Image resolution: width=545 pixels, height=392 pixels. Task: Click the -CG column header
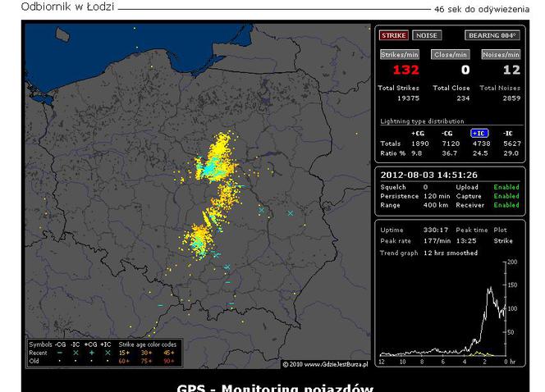click(447, 134)
